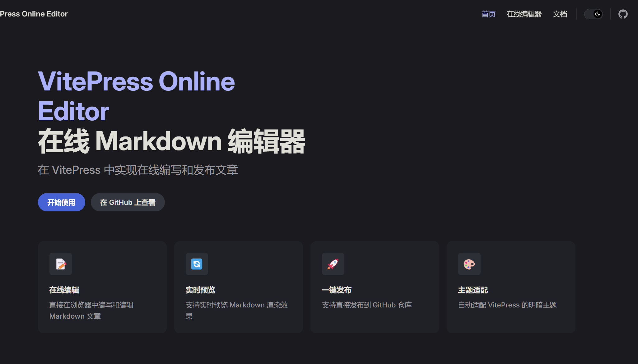Select the 实时预览 feature card title
Screen dimensions: 638x364
200,290
